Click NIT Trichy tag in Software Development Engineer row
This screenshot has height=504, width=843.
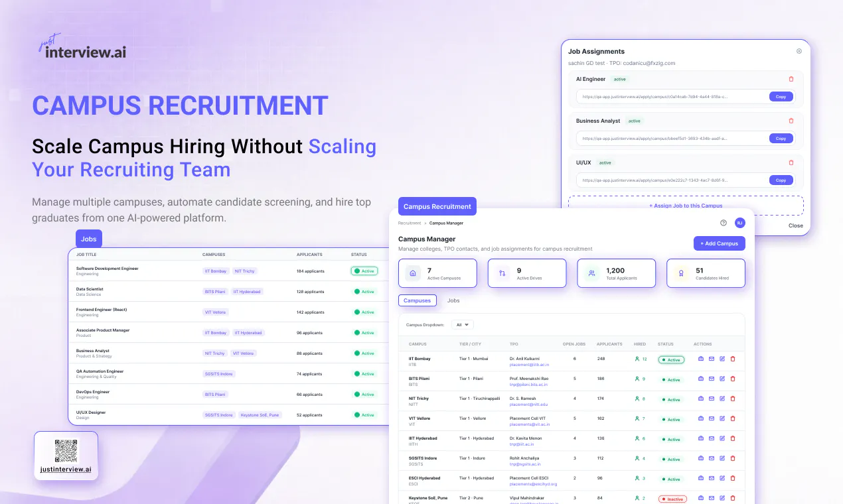(x=244, y=271)
